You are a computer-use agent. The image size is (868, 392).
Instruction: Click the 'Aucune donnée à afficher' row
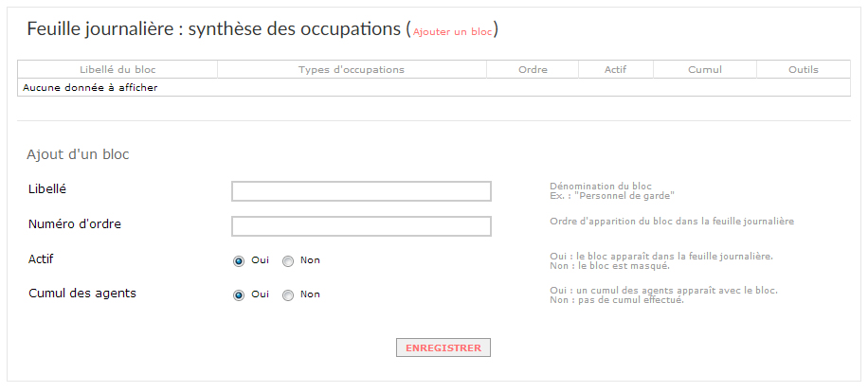(x=434, y=87)
